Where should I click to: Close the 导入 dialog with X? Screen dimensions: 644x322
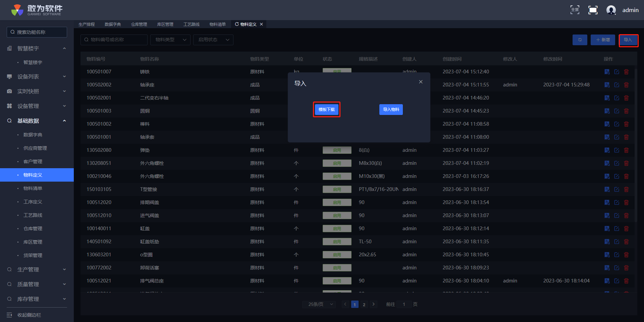[421, 82]
